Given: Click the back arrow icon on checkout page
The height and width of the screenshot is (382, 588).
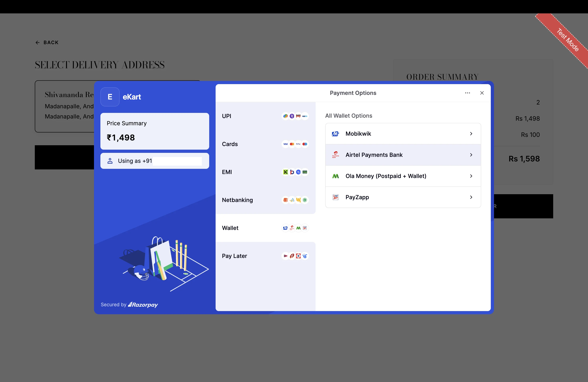Looking at the screenshot, I should (x=38, y=43).
